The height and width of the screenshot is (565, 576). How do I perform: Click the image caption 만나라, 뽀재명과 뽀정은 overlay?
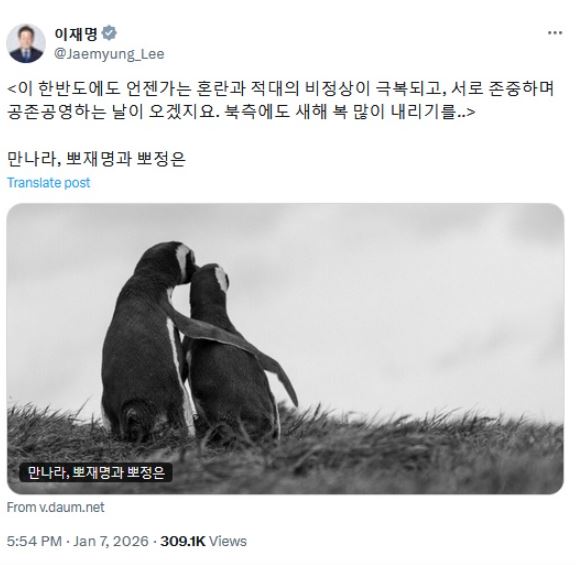pos(96,472)
